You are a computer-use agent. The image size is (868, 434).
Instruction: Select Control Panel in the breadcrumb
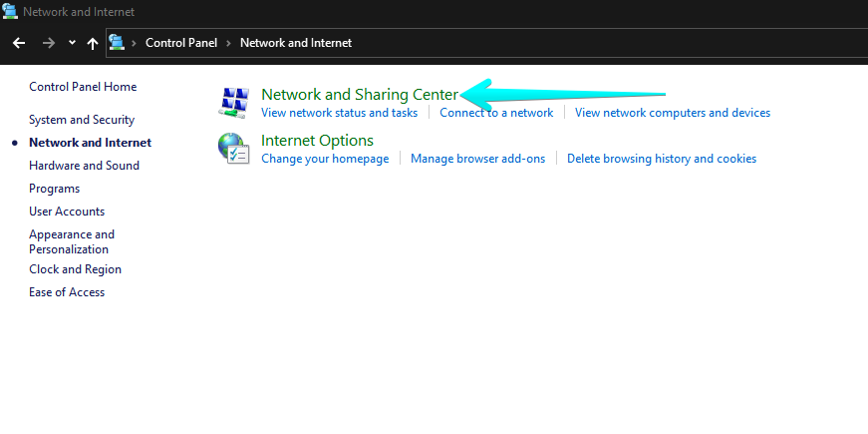181,43
